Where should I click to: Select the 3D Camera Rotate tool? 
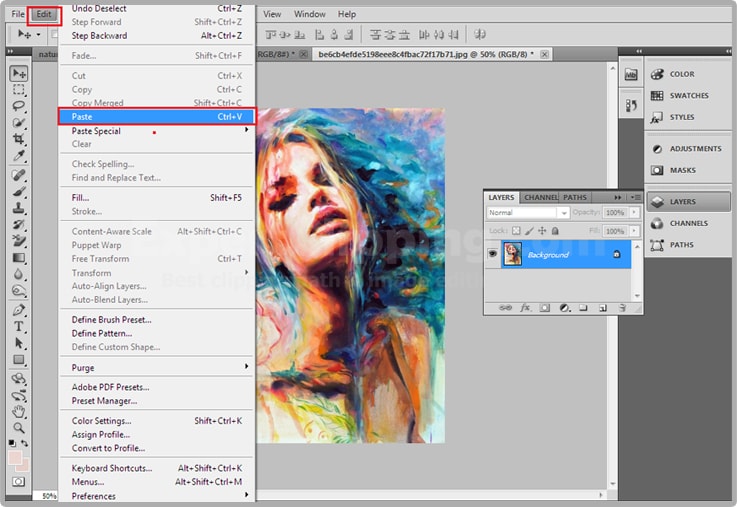(x=19, y=395)
